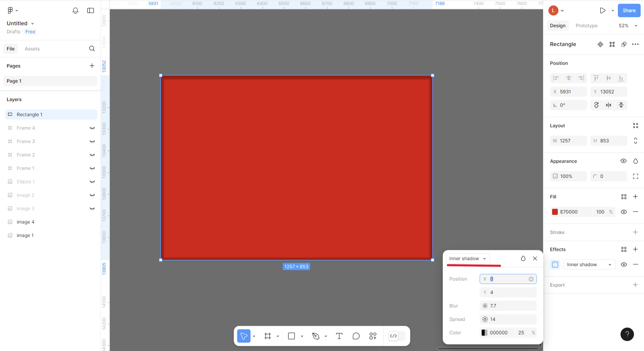The height and width of the screenshot is (351, 644).
Task: Expand Move tool options chevron
Action: coord(254,336)
